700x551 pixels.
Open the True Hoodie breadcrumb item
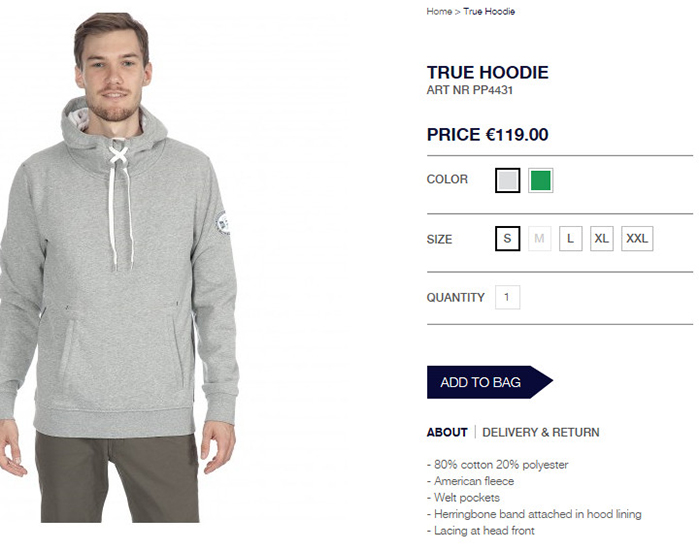pyautogui.click(x=489, y=12)
